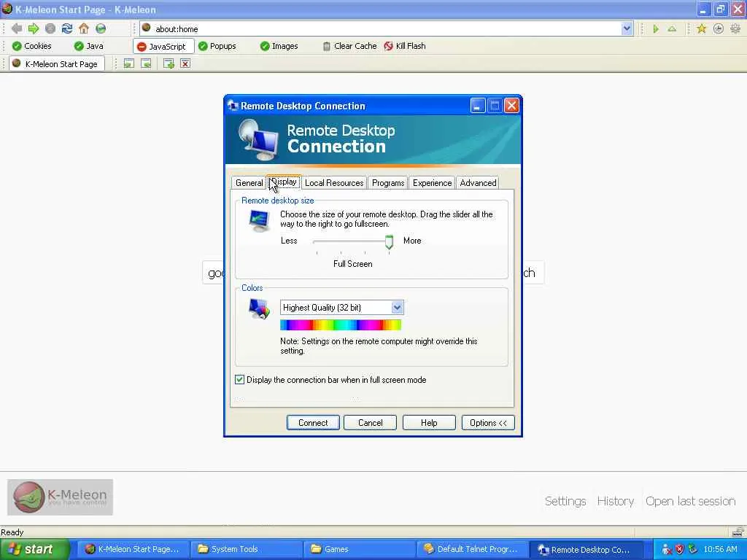Viewport: 747px width, 560px height.
Task: Stop page loading with the Stop icon
Action: point(50,28)
